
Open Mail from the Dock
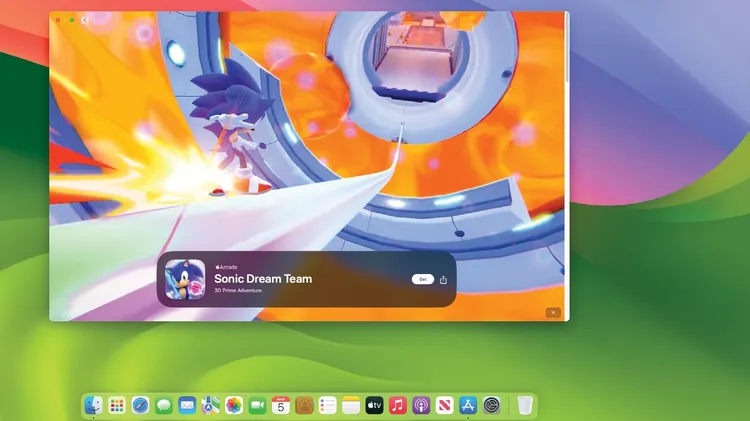click(187, 406)
